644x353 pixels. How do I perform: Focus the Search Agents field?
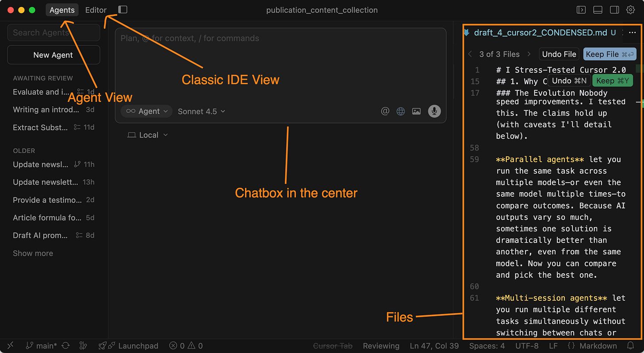click(54, 32)
